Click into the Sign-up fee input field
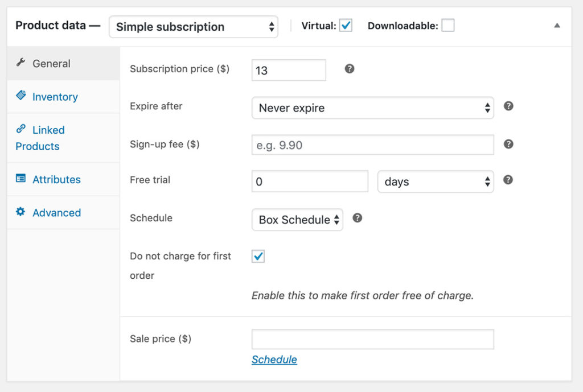The width and height of the screenshot is (583, 392). pos(372,145)
